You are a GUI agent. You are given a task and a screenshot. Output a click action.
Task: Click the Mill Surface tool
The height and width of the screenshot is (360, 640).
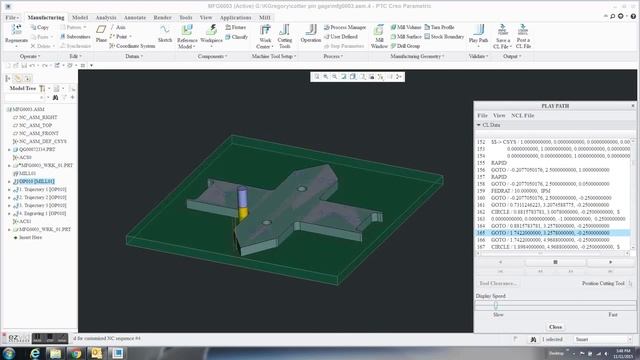click(406, 37)
